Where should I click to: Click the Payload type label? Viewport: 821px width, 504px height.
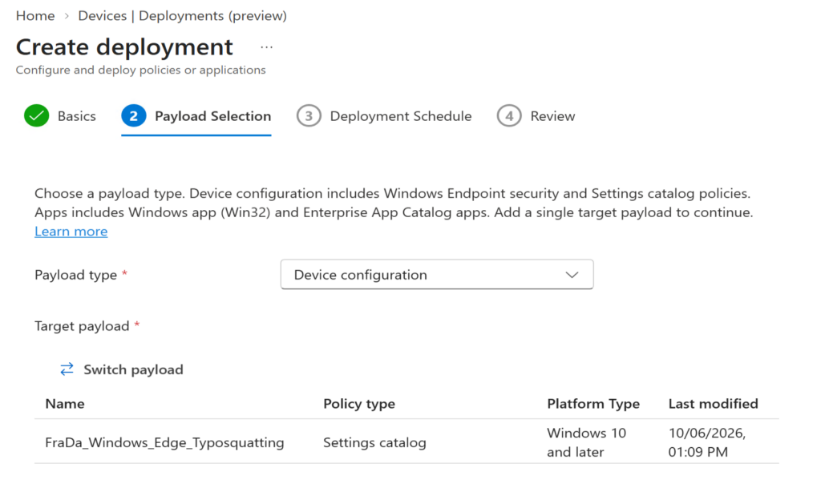76,275
